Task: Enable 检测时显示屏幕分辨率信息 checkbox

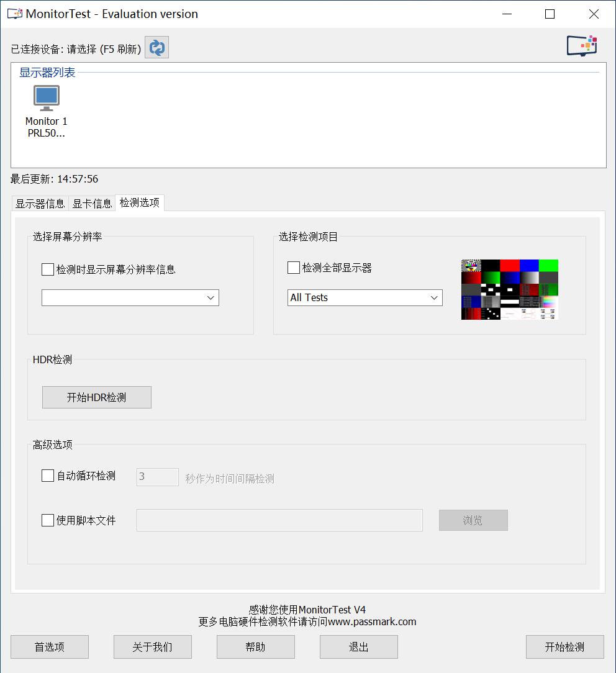Action: 47,269
